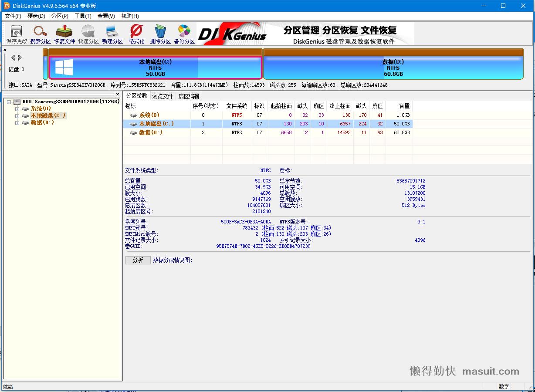Switch to the 浏览文件 tab

163,96
